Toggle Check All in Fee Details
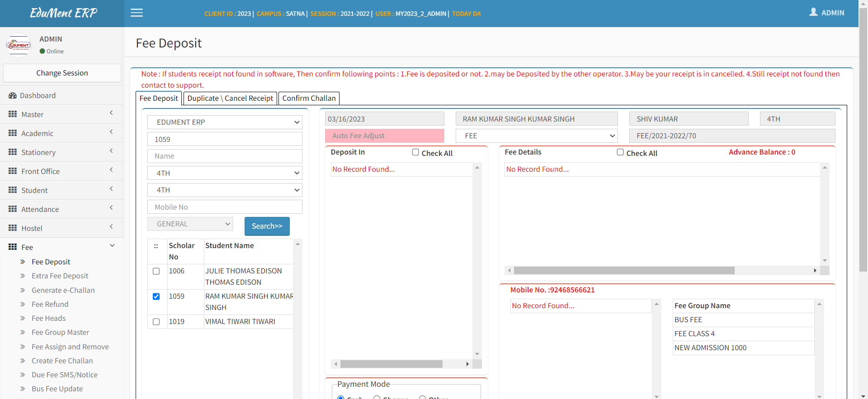 [x=620, y=153]
